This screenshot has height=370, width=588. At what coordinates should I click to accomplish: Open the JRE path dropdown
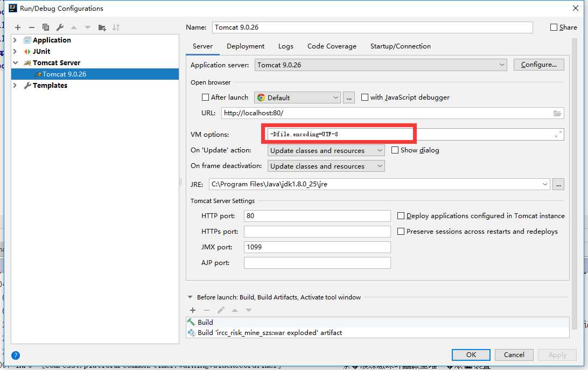pyautogui.click(x=545, y=184)
